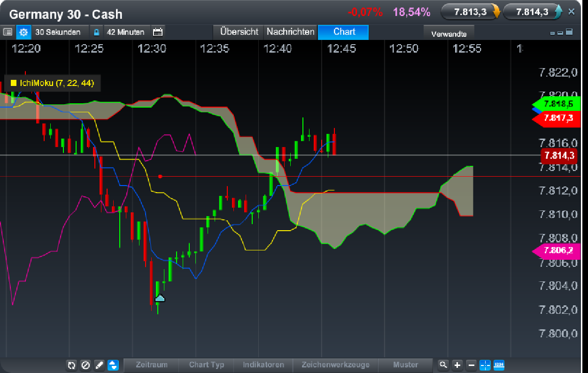
Task: Click the blue gear settings icon
Action: coord(23,32)
